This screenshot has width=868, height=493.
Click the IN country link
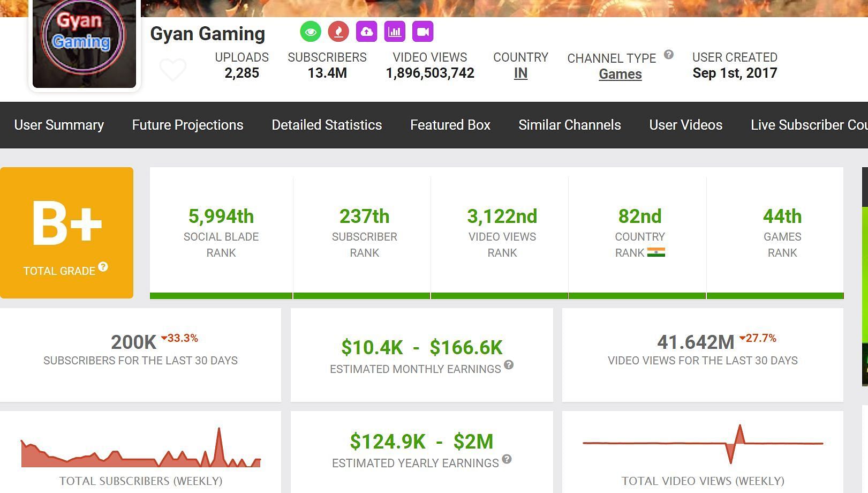[x=520, y=73]
